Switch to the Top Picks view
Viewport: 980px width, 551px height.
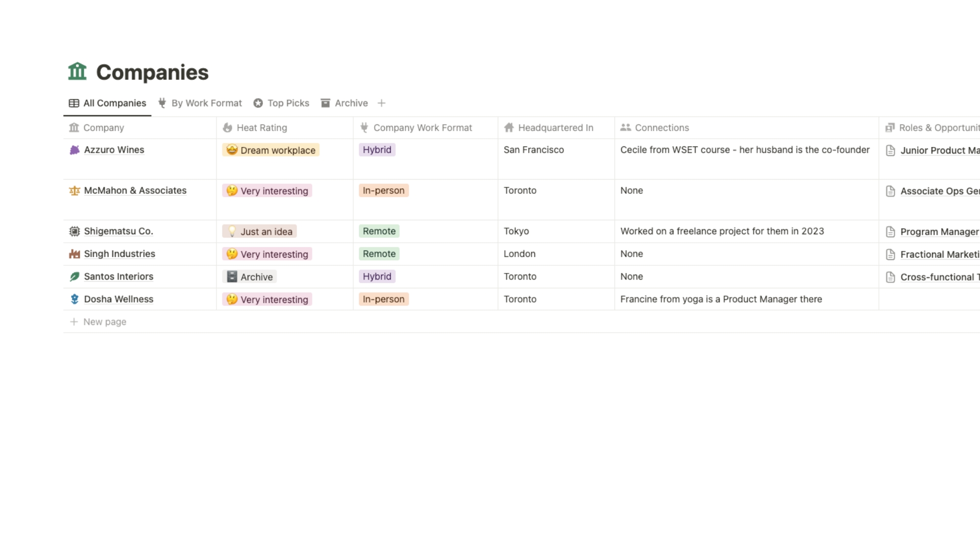coord(288,103)
